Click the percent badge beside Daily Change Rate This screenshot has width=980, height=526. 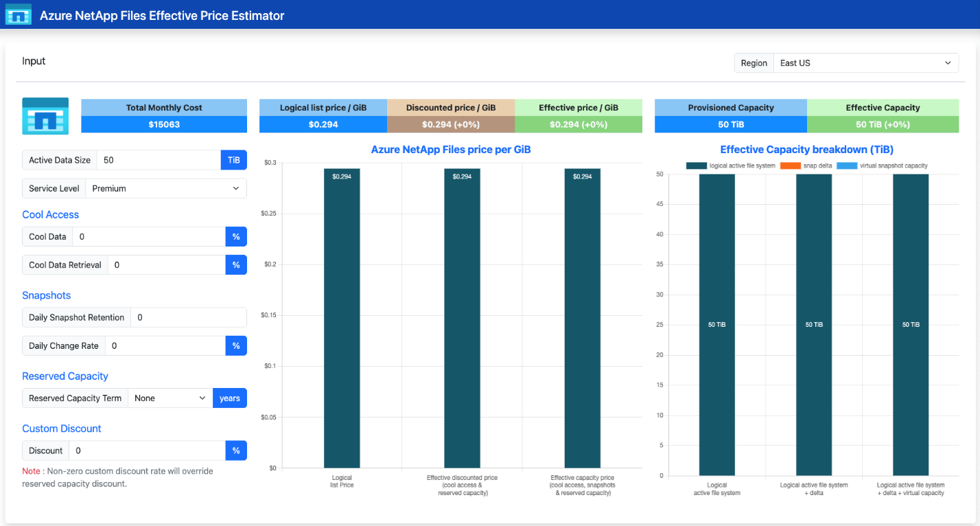236,345
